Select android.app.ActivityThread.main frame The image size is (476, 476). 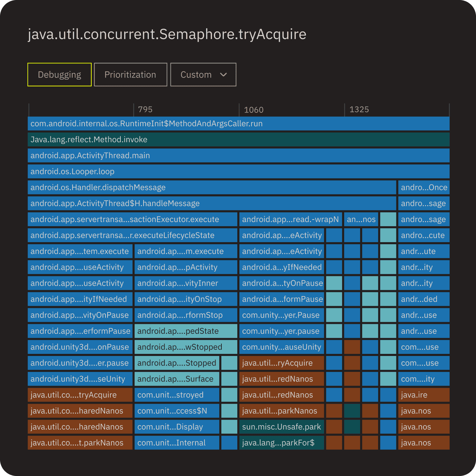pyautogui.click(x=239, y=155)
